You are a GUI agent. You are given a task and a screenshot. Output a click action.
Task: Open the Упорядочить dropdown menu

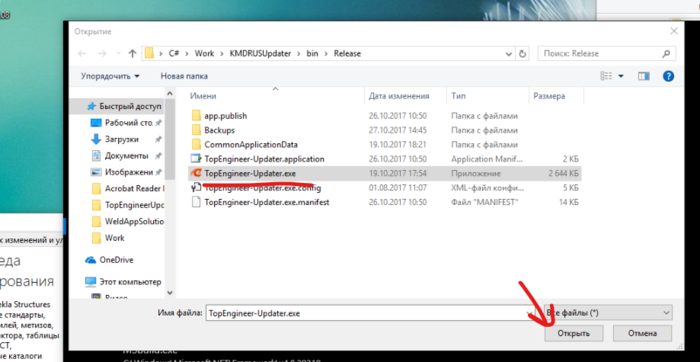tap(110, 76)
